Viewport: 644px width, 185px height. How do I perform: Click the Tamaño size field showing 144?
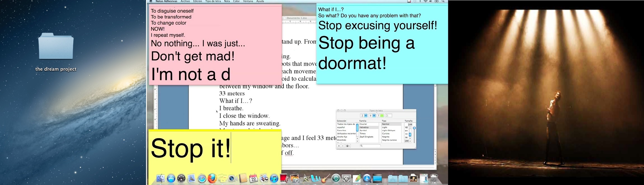coord(410,124)
